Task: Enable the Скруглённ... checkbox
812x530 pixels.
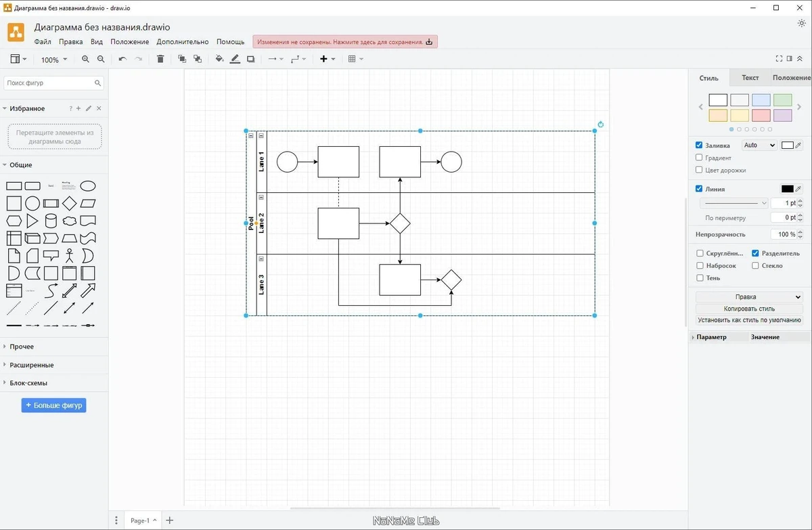Action: [700, 253]
